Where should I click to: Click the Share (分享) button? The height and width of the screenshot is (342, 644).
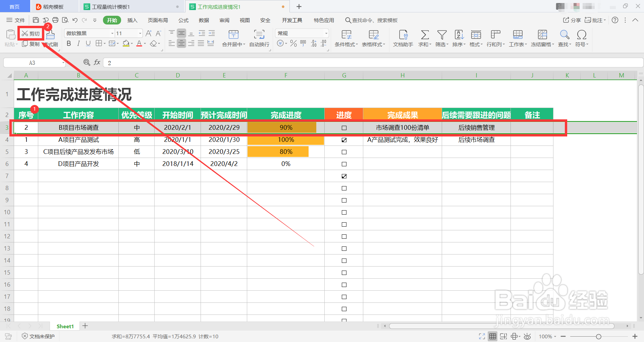572,20
